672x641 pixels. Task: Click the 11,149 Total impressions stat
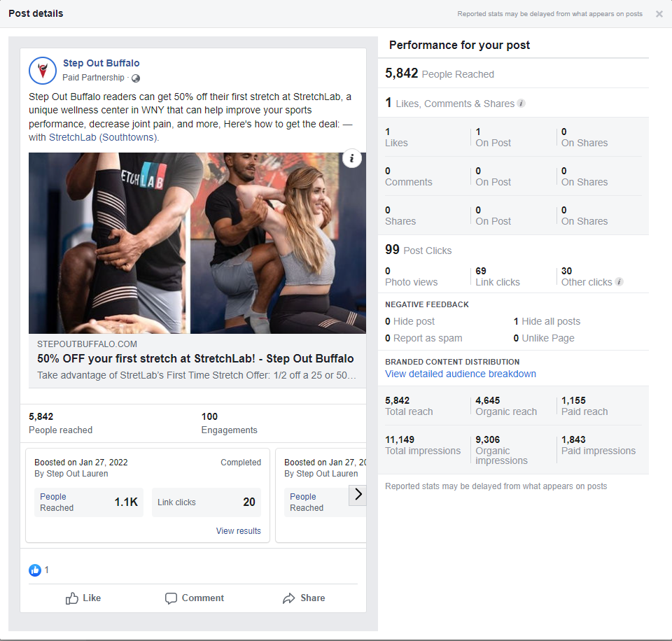pos(423,445)
